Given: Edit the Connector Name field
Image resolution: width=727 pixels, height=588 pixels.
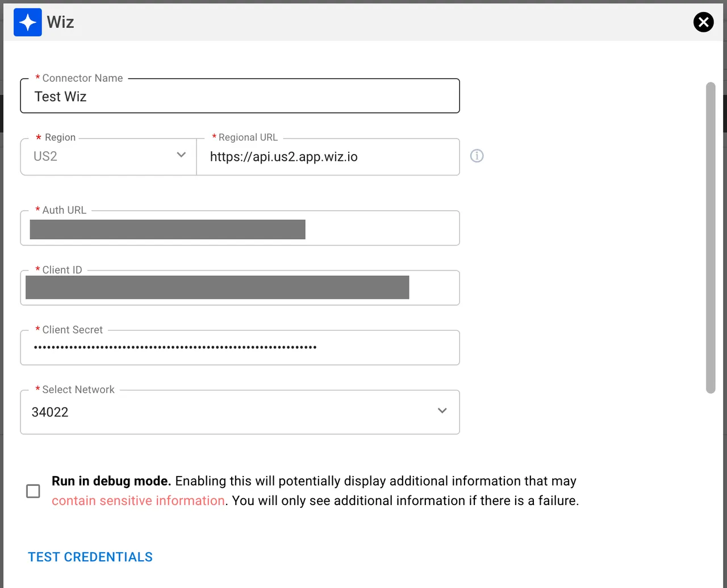Looking at the screenshot, I should point(240,96).
